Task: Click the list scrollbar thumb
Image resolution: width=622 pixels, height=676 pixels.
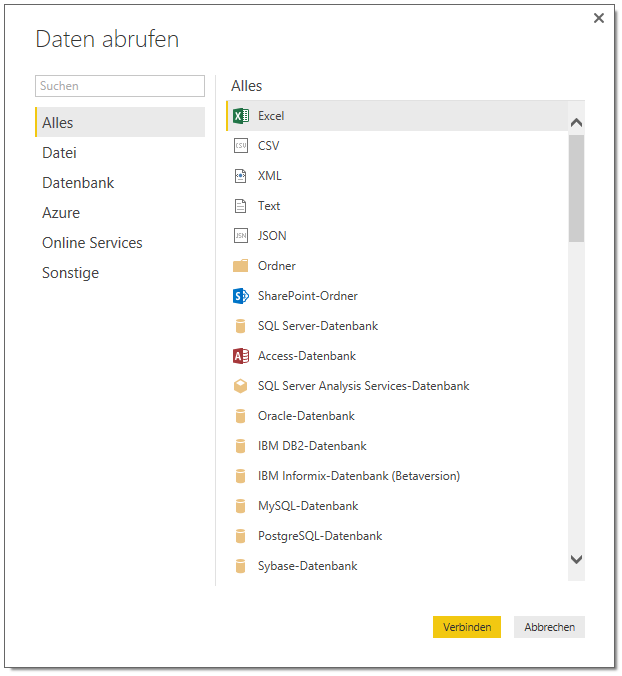Action: (576, 188)
